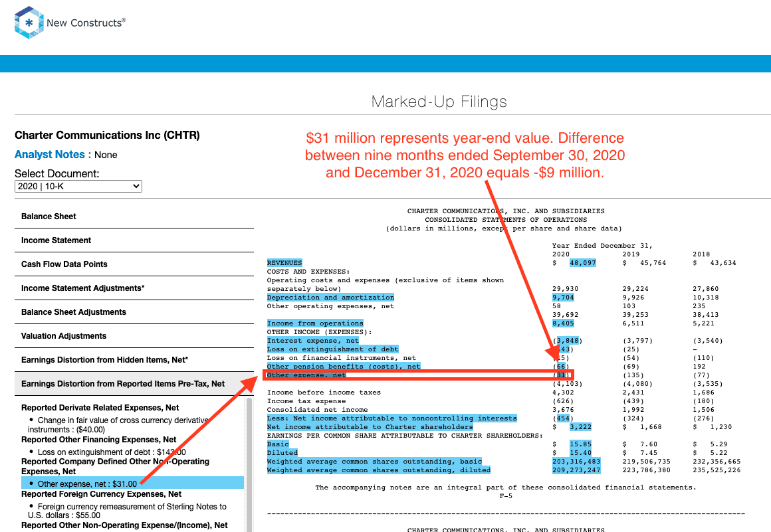This screenshot has height=532, width=771.
Task: Select Loss on extinguishment of debt item
Action: click(112, 452)
